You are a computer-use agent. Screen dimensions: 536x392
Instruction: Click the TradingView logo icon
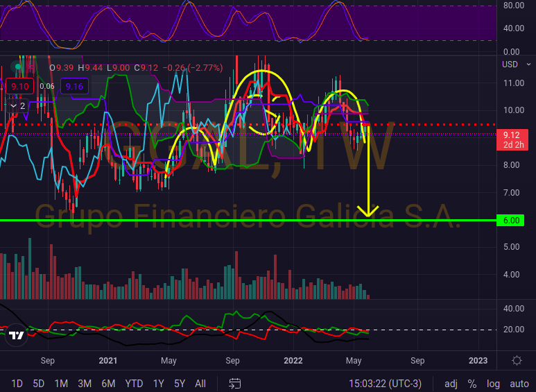17,336
